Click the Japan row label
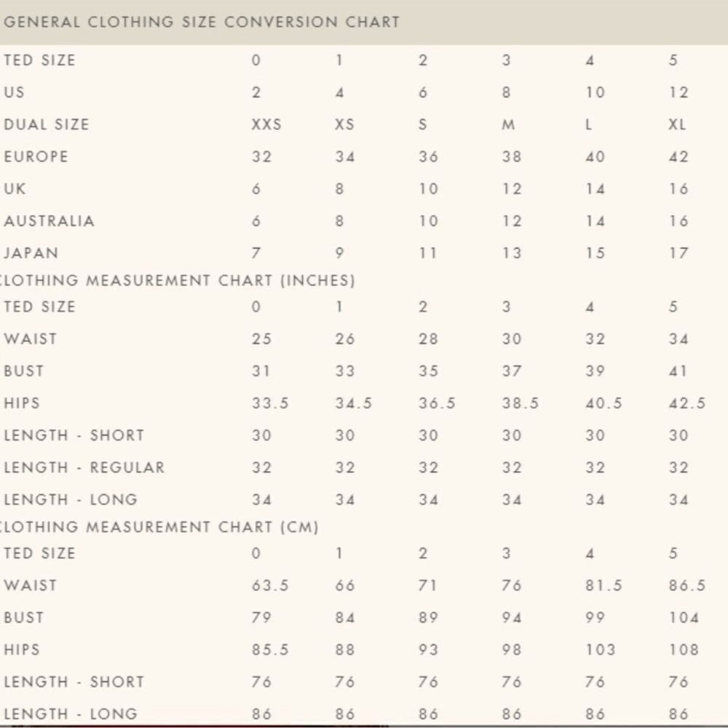Viewport: 728px width, 728px height. coord(31,253)
